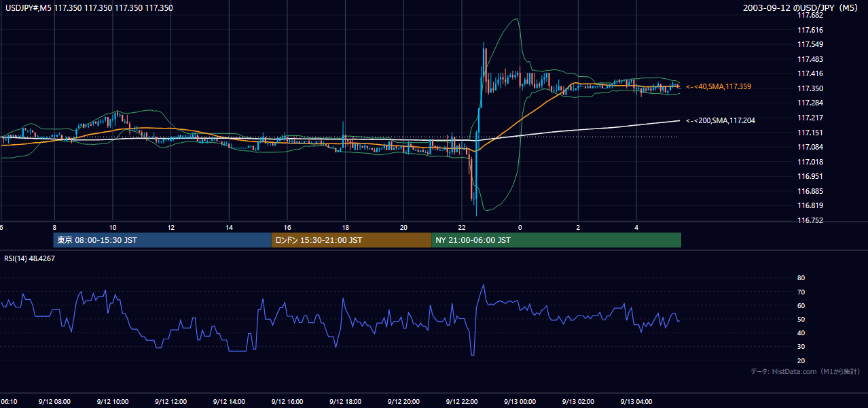
Task: Click price axis value 117.483
Action: [810, 59]
